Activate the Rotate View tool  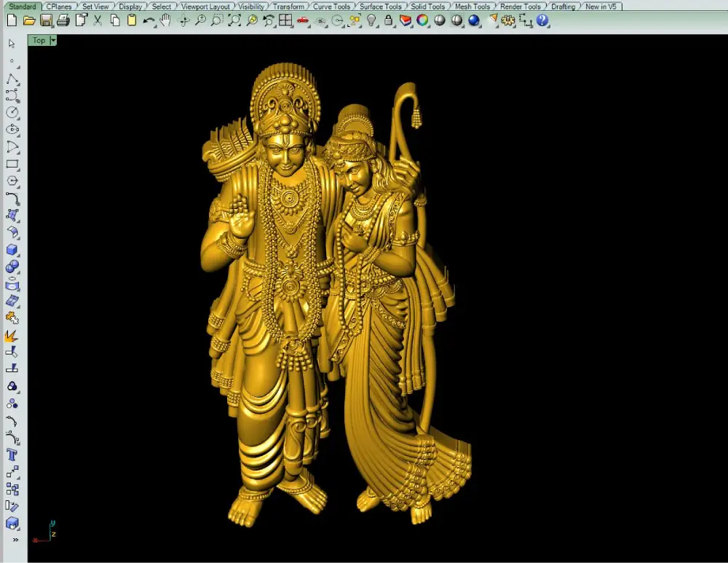[x=183, y=20]
